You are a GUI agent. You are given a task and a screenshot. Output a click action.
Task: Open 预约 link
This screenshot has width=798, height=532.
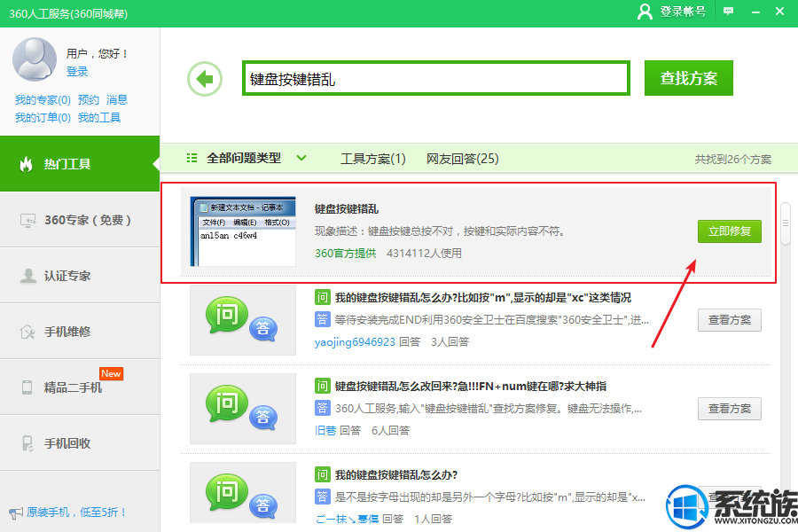pyautogui.click(x=89, y=100)
